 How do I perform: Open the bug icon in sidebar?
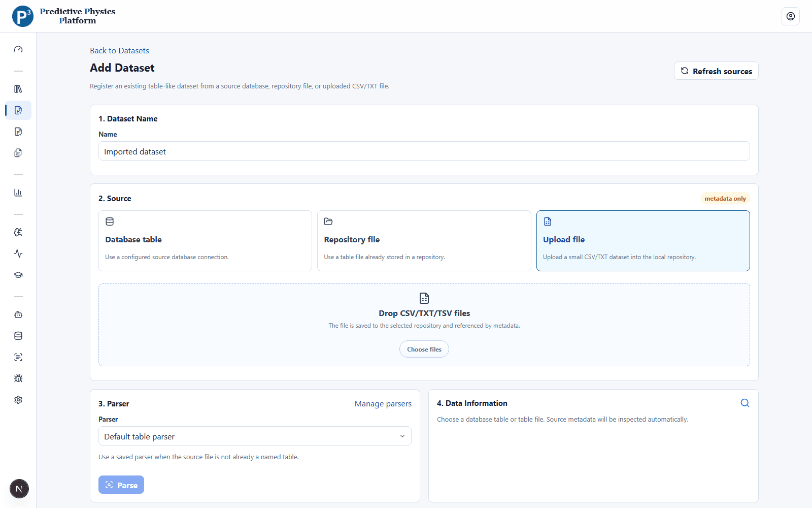(18, 378)
